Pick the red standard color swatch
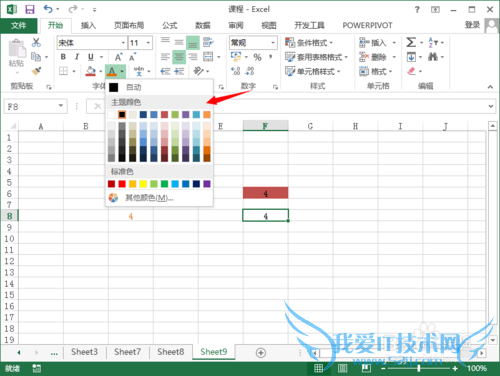The width and height of the screenshot is (500, 376). 122,184
